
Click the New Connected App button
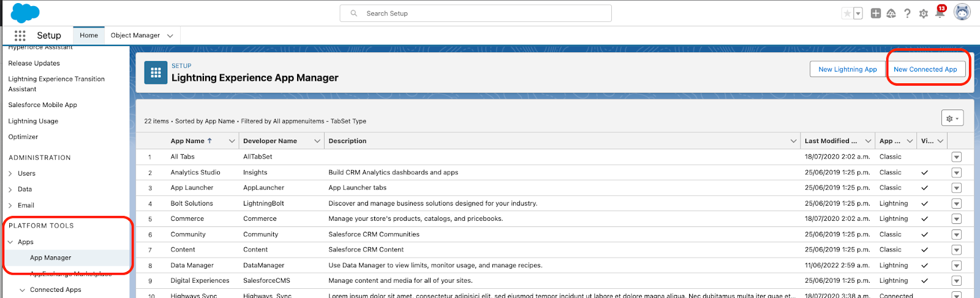pos(925,69)
